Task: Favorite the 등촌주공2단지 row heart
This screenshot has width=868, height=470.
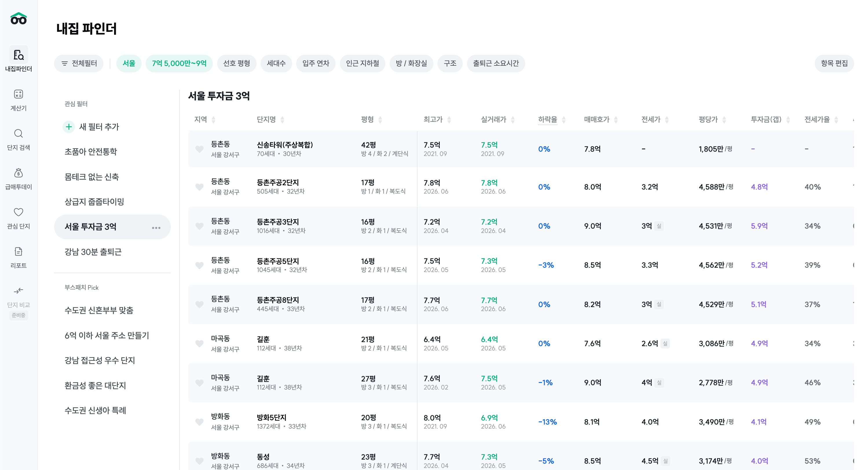Action: point(199,187)
